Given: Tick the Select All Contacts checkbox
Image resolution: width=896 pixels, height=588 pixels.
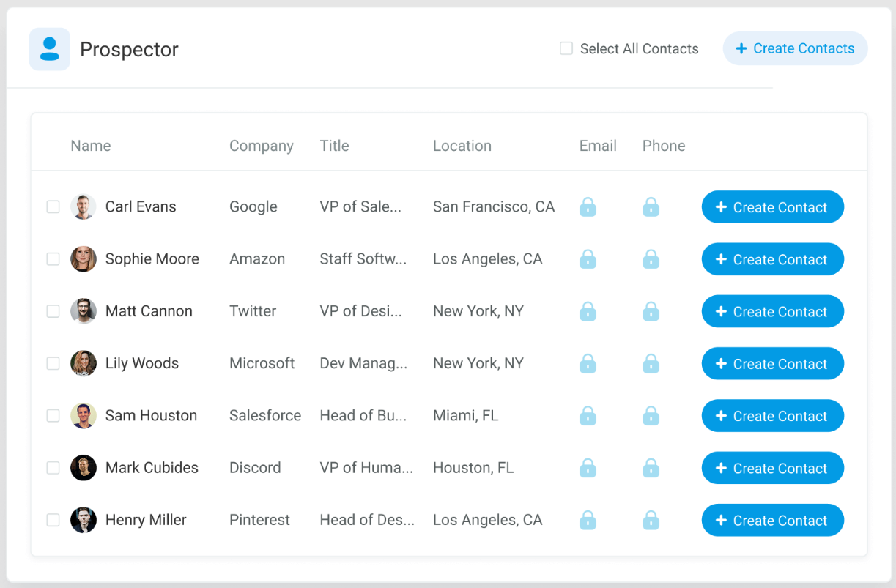Looking at the screenshot, I should (566, 48).
